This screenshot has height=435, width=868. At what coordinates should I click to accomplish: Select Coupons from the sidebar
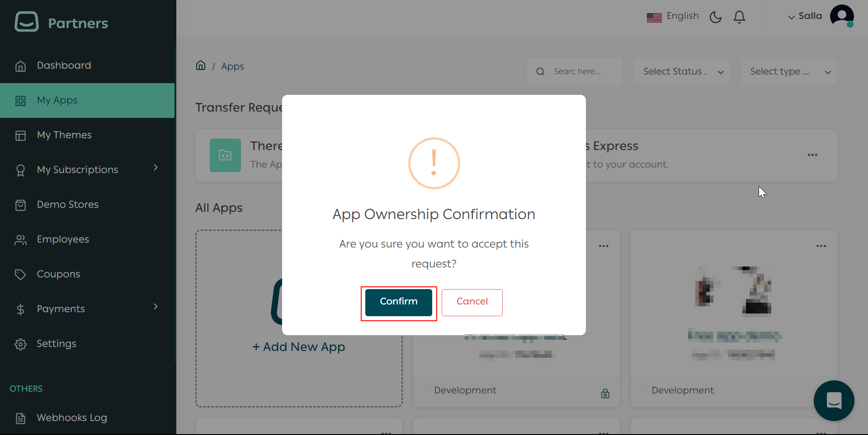coord(58,274)
